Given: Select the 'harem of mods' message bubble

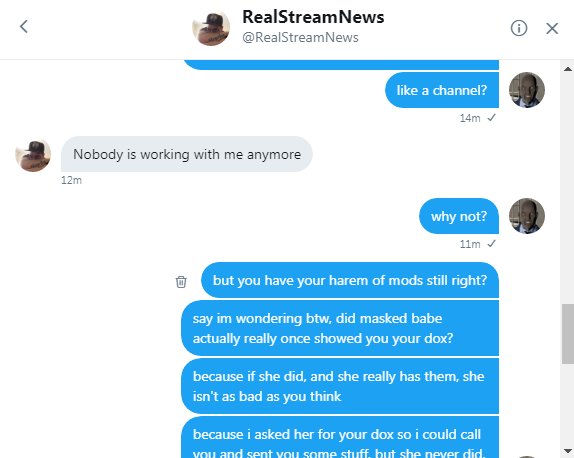Looking at the screenshot, I should 350,280.
